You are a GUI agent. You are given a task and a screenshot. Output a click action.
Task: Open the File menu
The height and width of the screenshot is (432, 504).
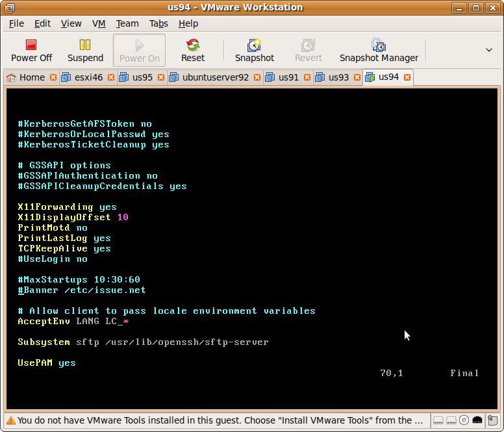point(16,23)
